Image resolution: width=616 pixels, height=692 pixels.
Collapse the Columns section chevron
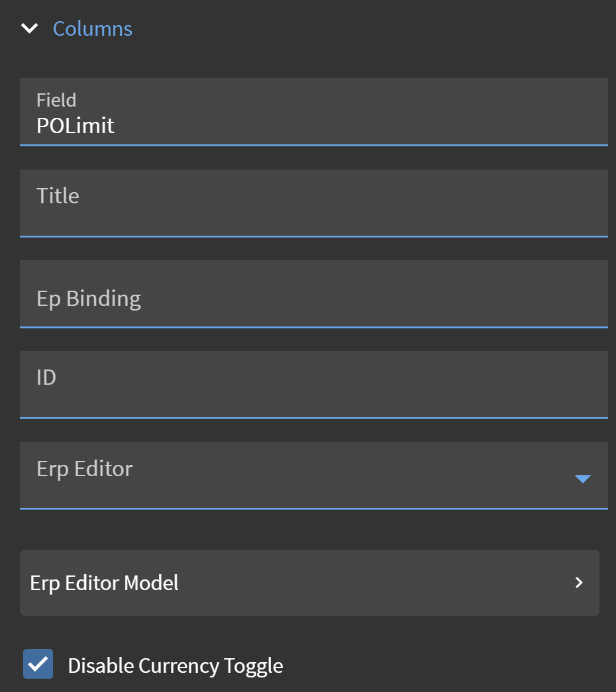pyautogui.click(x=30, y=28)
